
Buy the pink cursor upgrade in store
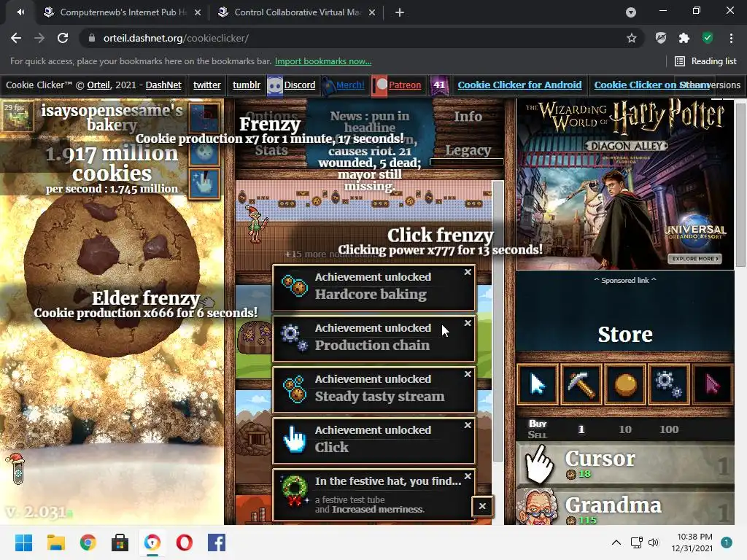coord(713,385)
